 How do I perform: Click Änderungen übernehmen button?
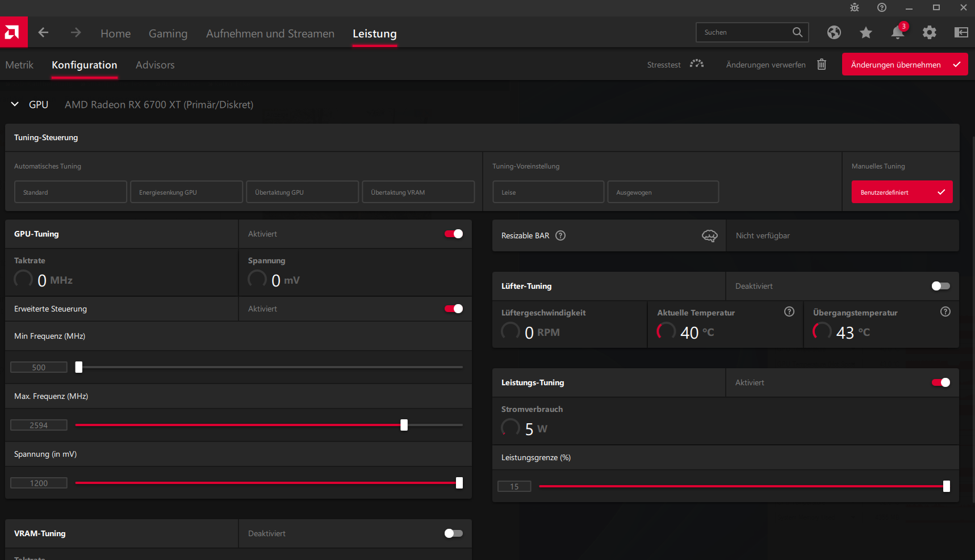905,65
